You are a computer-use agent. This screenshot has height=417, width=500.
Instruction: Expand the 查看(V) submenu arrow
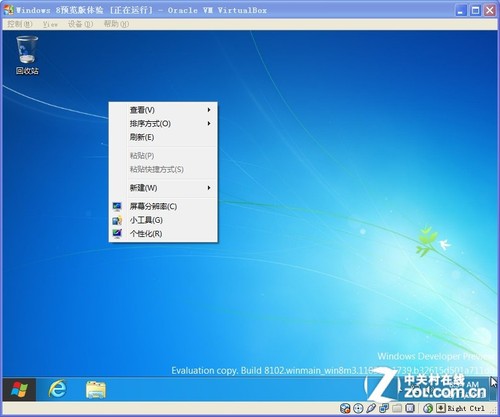[209, 110]
